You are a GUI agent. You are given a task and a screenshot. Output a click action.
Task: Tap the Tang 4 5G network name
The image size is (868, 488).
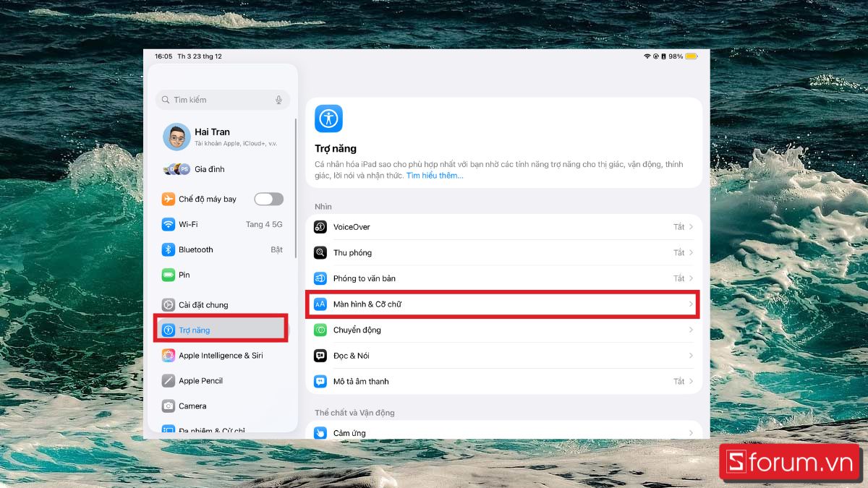coord(264,224)
